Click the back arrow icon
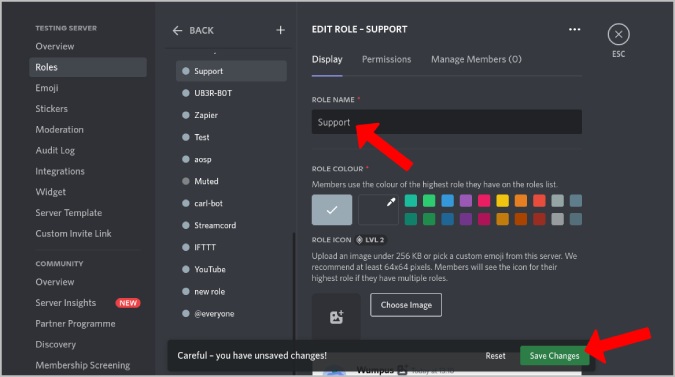 (177, 31)
